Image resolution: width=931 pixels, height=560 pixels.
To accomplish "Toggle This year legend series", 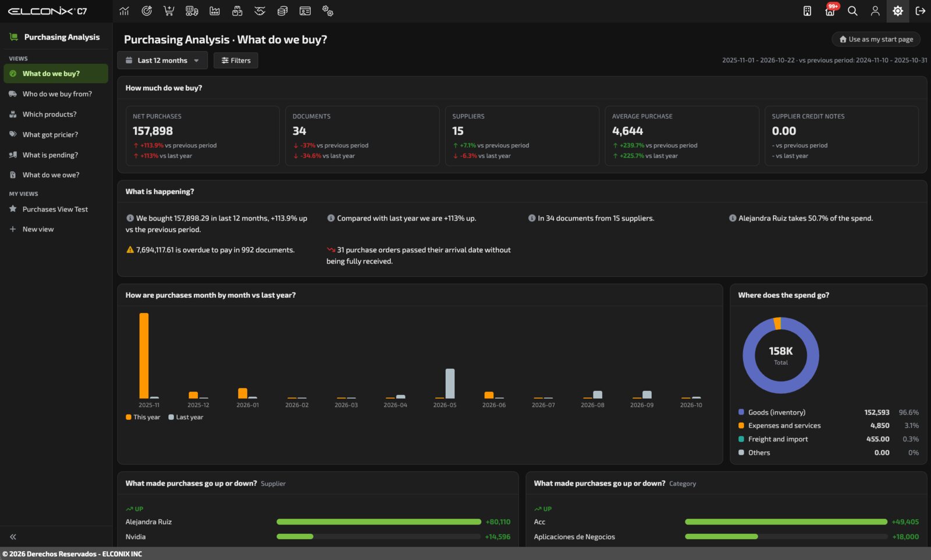I will 143,417.
